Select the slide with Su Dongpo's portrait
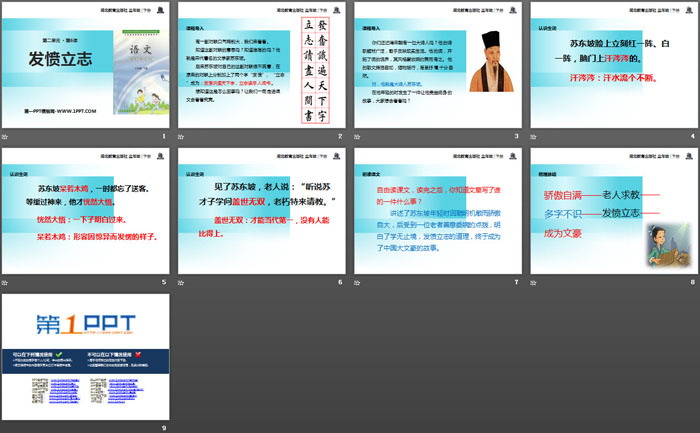The height and width of the screenshot is (433, 700). coord(438,66)
